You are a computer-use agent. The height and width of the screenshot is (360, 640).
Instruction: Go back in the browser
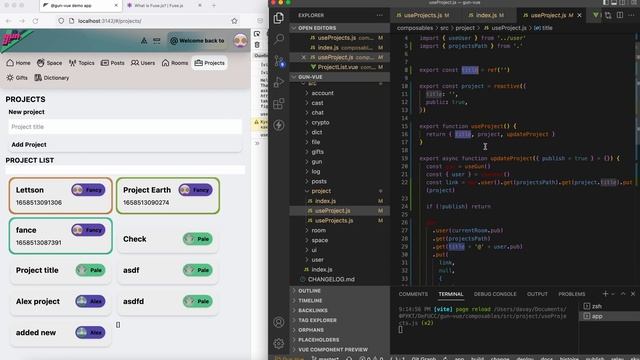9,21
